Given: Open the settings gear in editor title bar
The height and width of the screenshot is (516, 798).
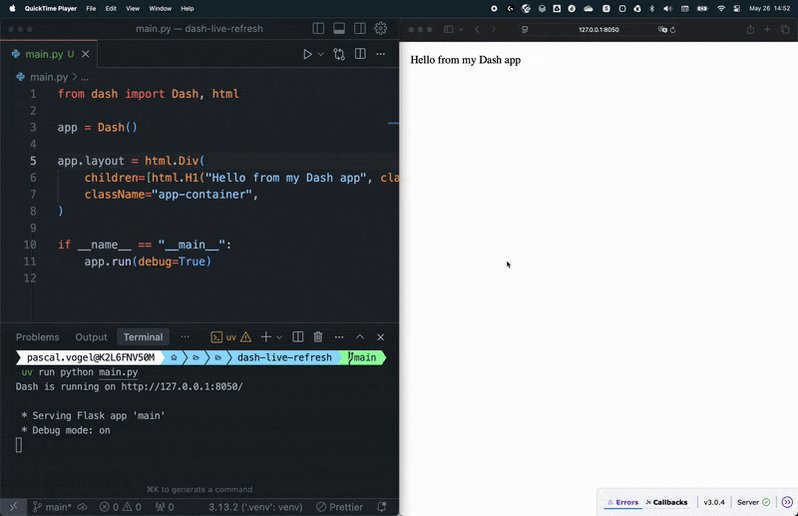Looking at the screenshot, I should tap(381, 28).
